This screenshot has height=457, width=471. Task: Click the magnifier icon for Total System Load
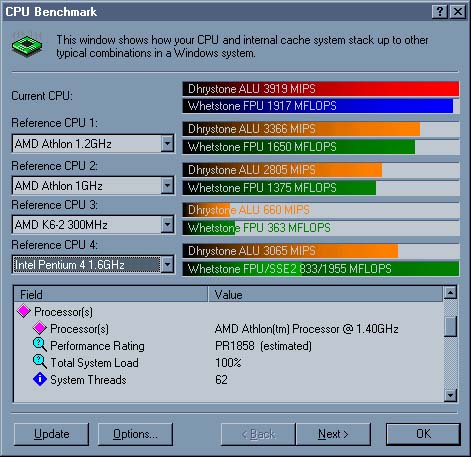(x=40, y=362)
